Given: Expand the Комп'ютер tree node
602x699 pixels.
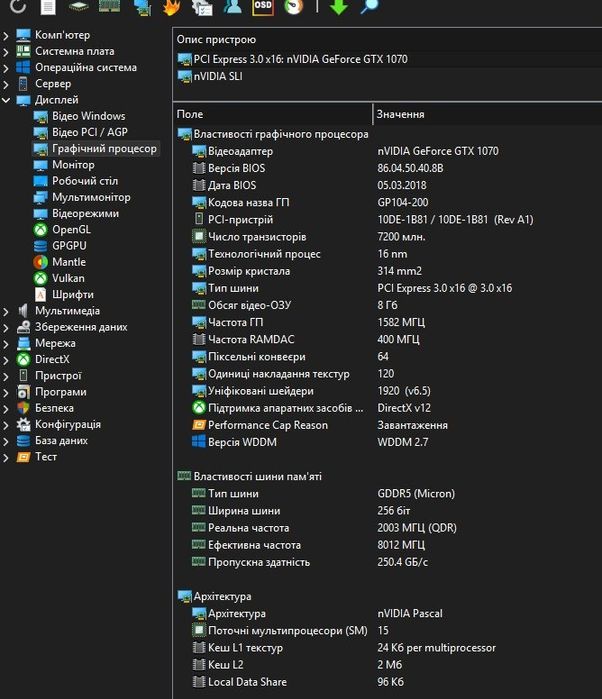Looking at the screenshot, I should (6, 36).
